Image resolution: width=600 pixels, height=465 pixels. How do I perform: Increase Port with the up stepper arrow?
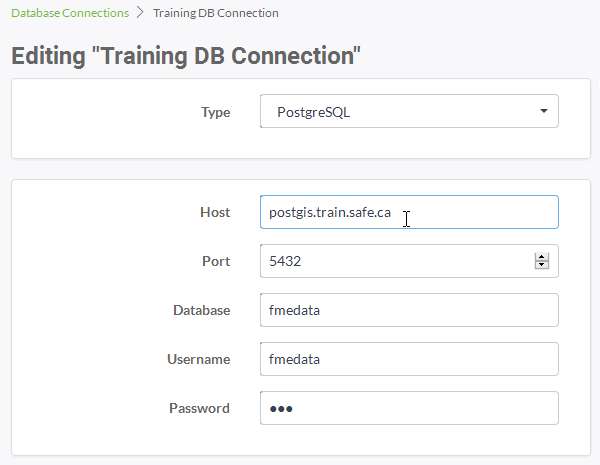click(x=542, y=257)
